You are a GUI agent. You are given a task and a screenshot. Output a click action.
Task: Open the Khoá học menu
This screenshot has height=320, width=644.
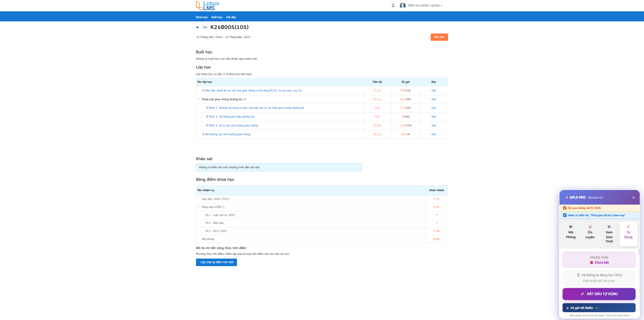(202, 17)
